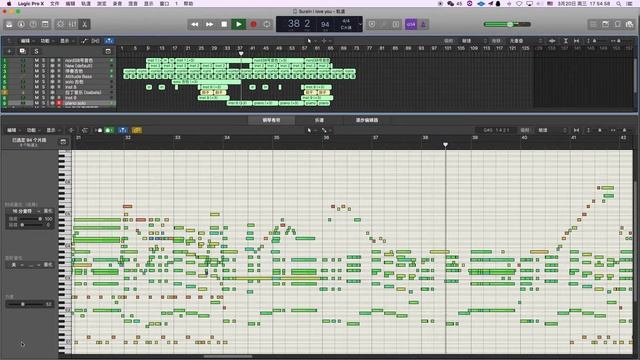Screen dimensions: 640x360
Task: Disable record-enable on piano solo track
Action: coord(59,103)
